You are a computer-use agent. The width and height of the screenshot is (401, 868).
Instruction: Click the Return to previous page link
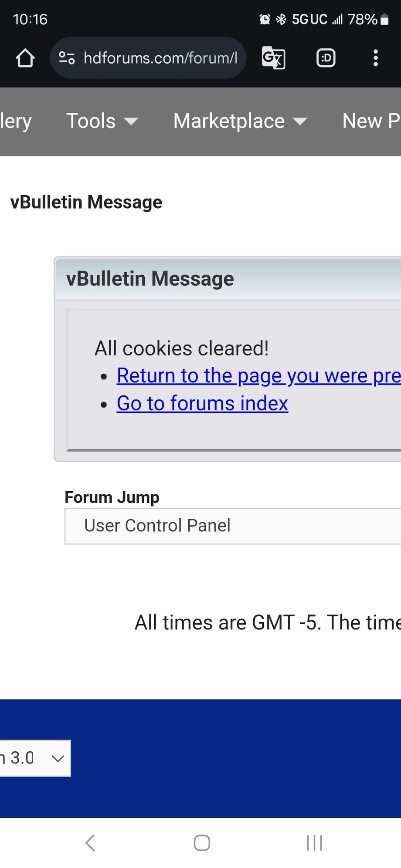258,376
